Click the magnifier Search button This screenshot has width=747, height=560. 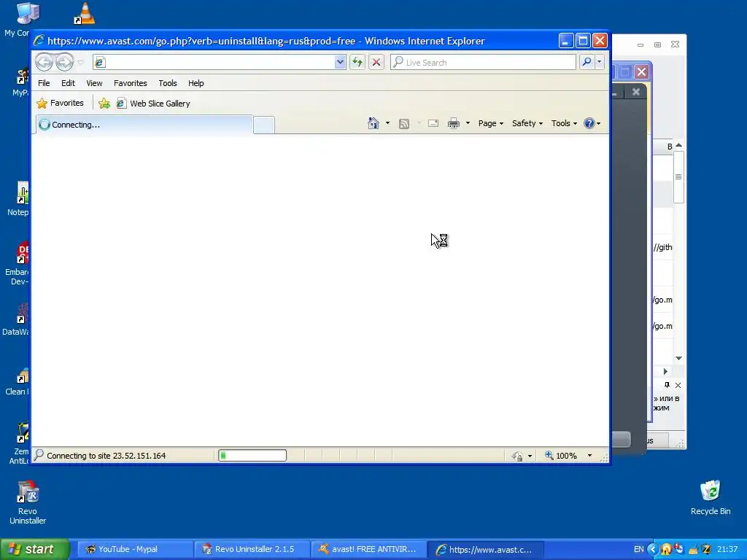587,62
